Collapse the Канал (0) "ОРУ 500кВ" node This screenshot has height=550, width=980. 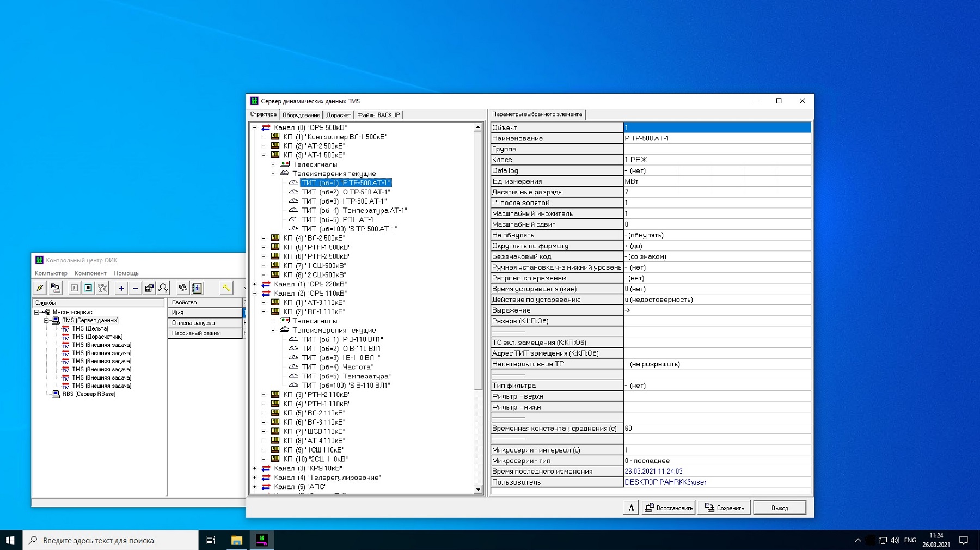coord(254,127)
